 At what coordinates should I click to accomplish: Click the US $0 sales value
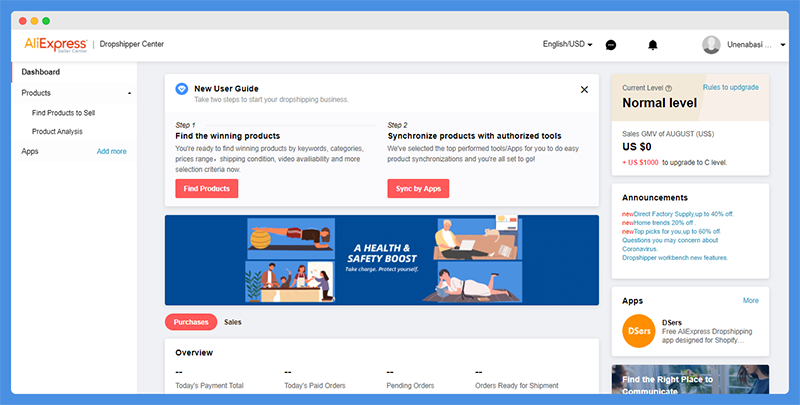[x=637, y=147]
